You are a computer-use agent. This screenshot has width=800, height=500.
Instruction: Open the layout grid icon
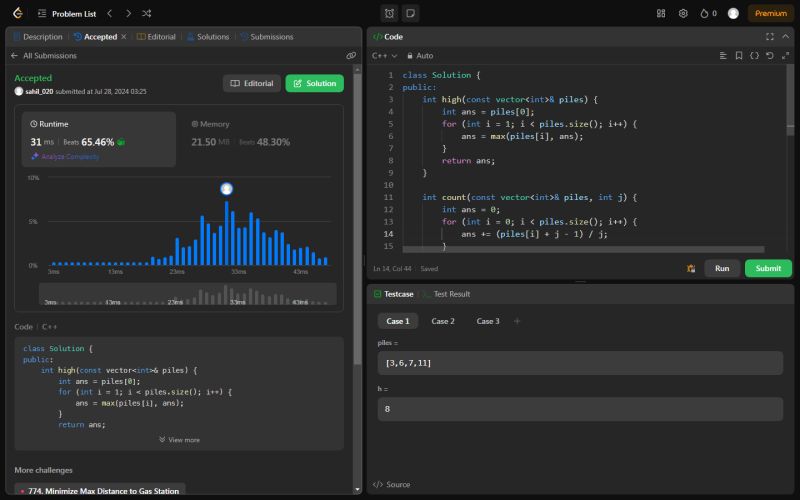pos(661,14)
